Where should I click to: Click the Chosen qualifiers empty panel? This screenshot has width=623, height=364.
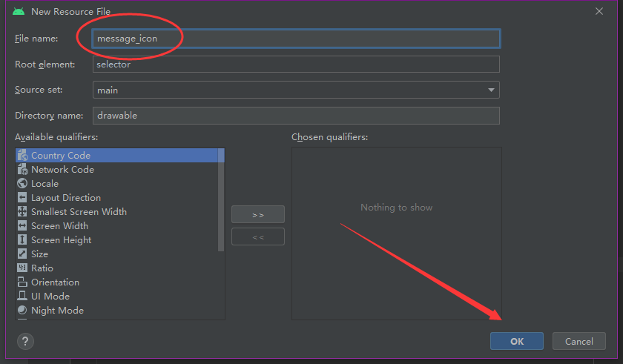(397, 234)
